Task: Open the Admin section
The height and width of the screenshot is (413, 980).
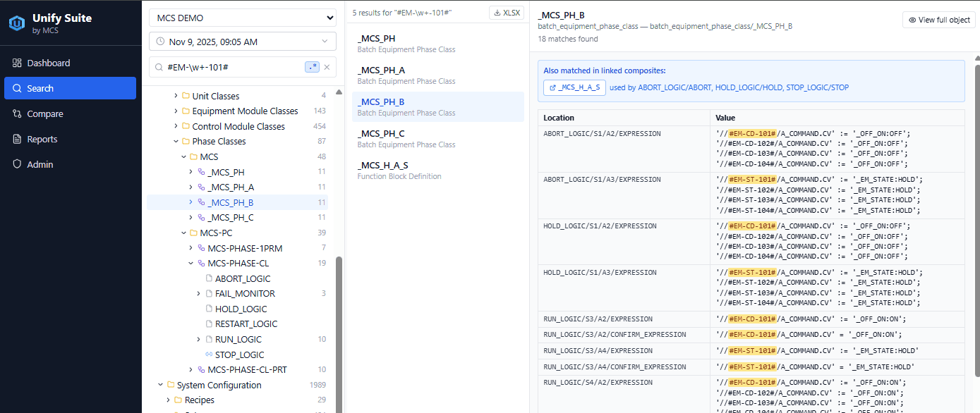Action: point(70,164)
